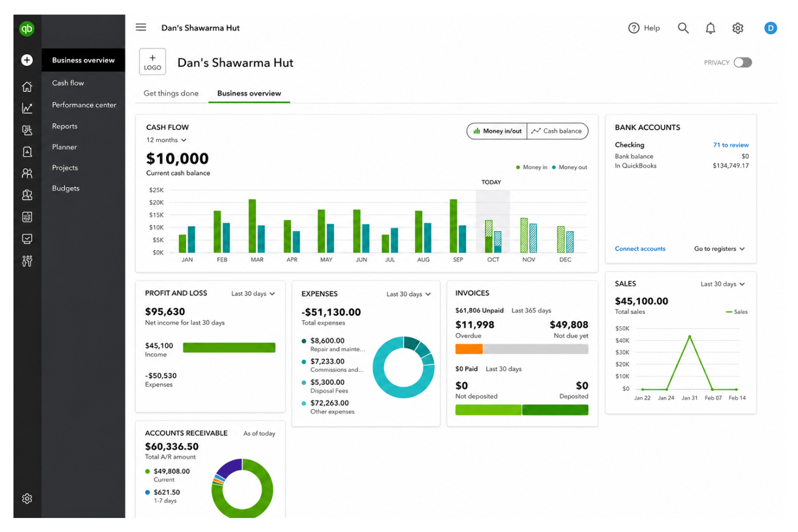Open the chart line icon in sidebar

point(27,108)
